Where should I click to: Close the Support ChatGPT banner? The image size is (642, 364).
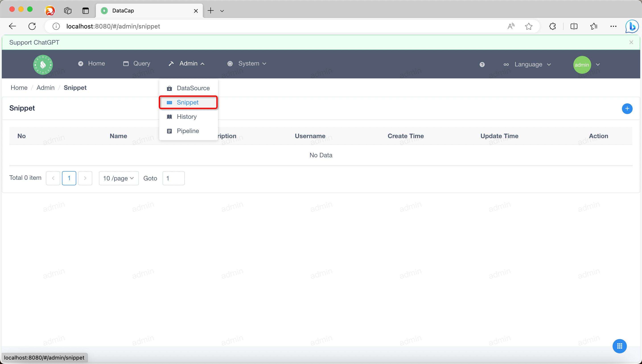[631, 42]
